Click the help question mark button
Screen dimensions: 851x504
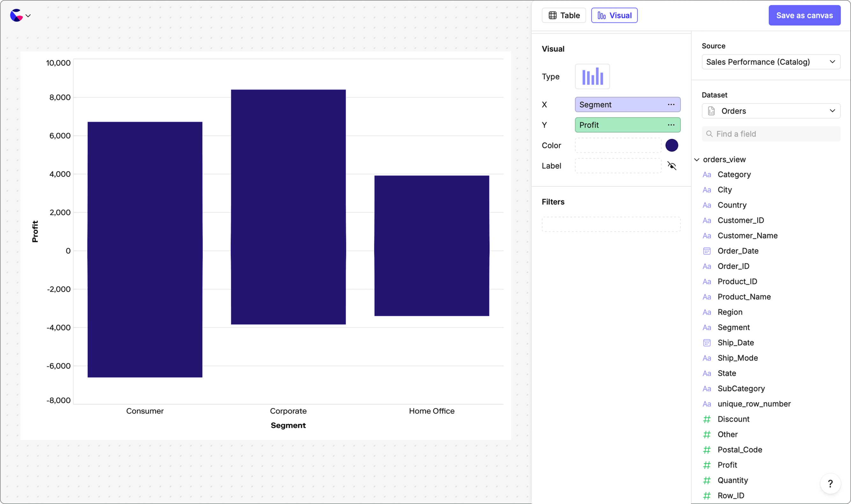[830, 483]
